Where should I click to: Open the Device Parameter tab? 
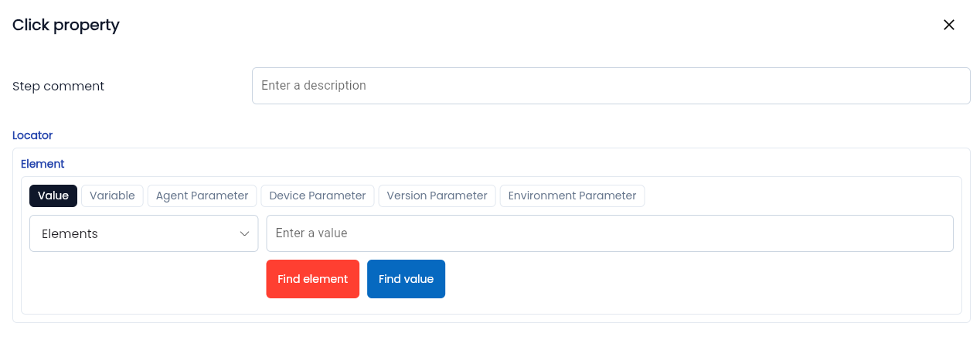pos(318,196)
